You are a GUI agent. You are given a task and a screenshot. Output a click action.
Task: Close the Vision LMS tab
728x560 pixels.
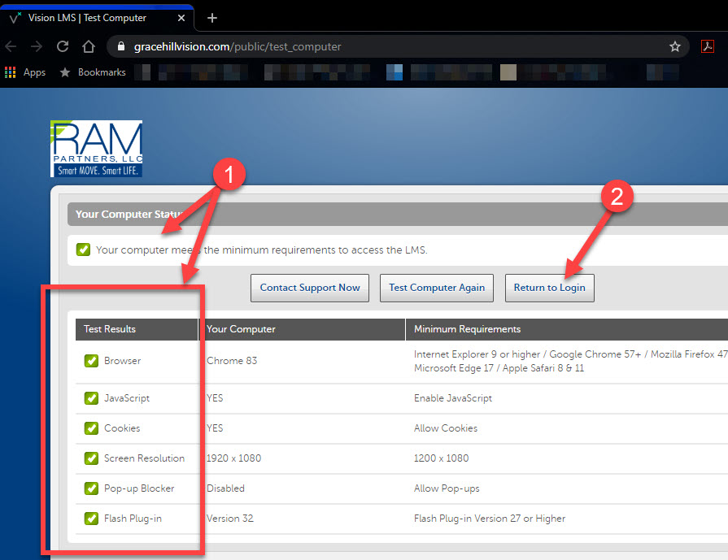181,18
